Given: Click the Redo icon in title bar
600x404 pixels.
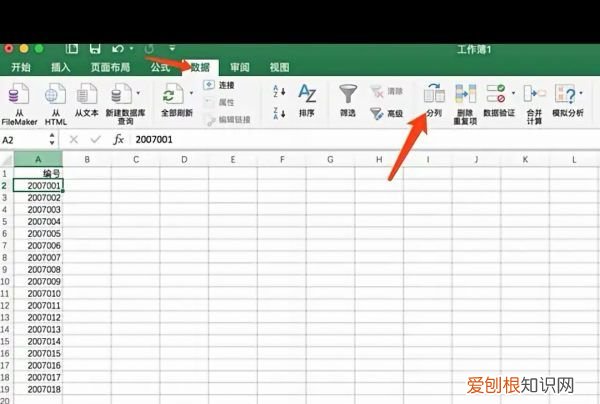Looking at the screenshot, I should (x=149, y=49).
